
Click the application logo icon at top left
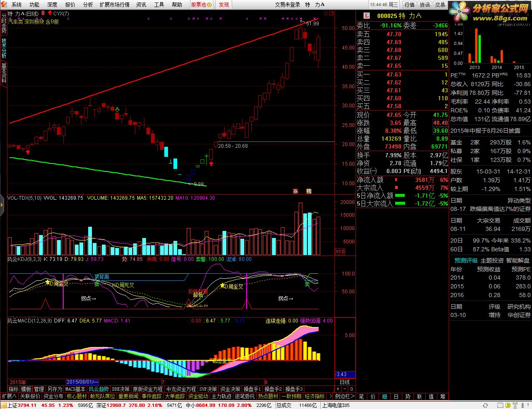pos(4,5)
